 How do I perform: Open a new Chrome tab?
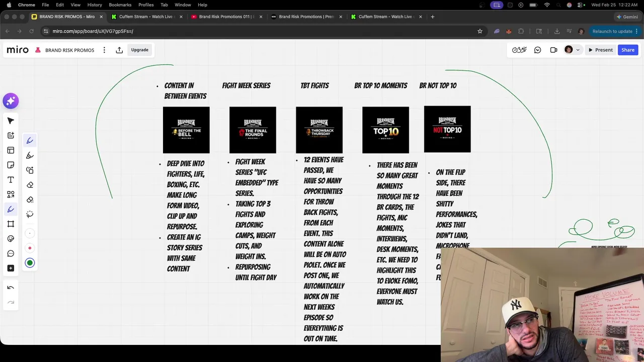432,17
